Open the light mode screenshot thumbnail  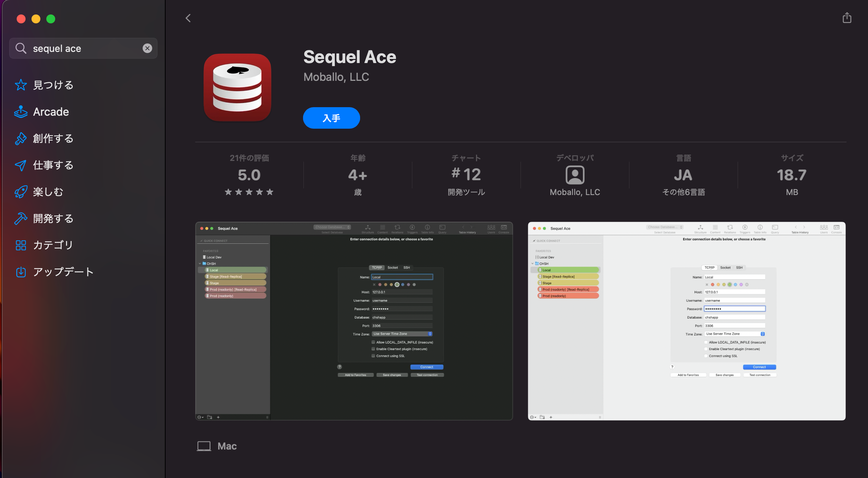[x=686, y=321]
